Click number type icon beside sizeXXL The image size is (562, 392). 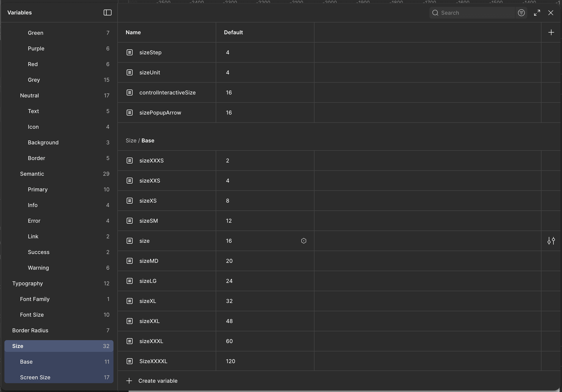tap(129, 321)
